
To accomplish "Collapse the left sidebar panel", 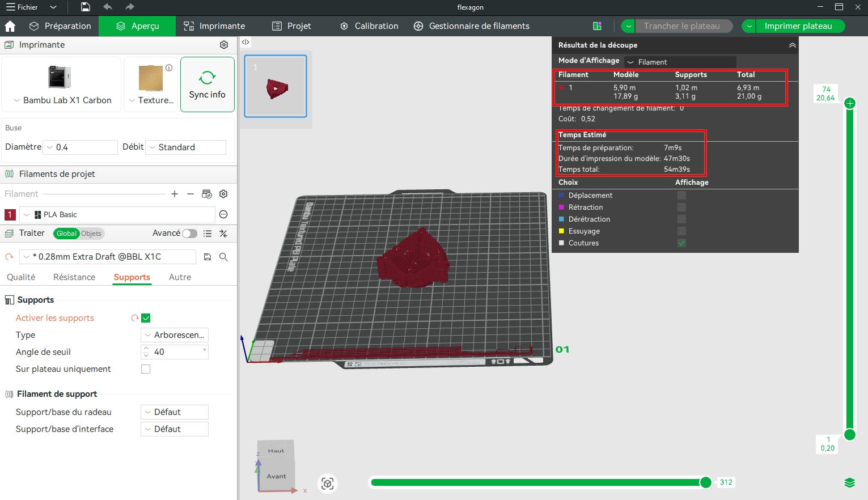I will (245, 42).
